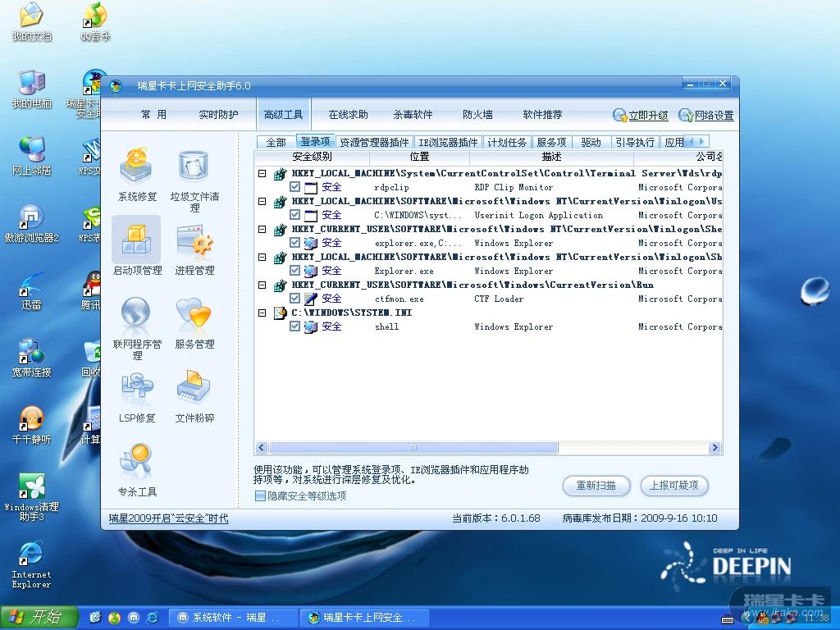The width and height of the screenshot is (840, 630).
Task: Switch to the 防火墙 main tab
Action: [x=478, y=115]
